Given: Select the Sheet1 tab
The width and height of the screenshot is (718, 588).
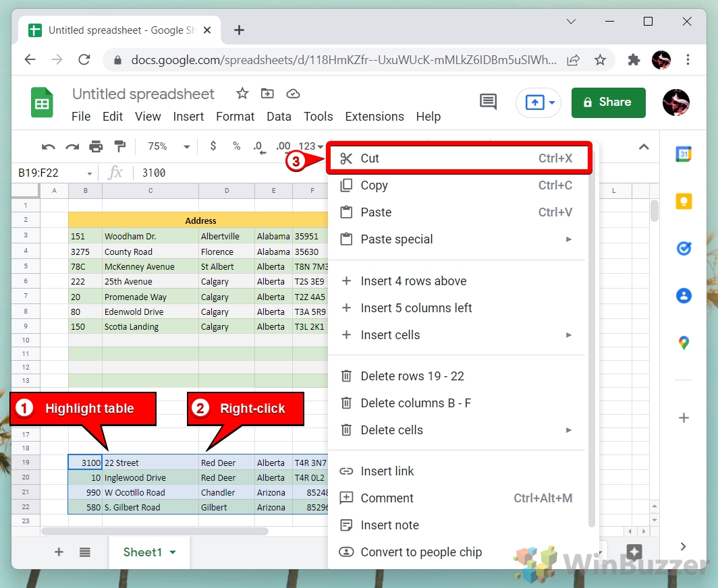Looking at the screenshot, I should click(149, 552).
